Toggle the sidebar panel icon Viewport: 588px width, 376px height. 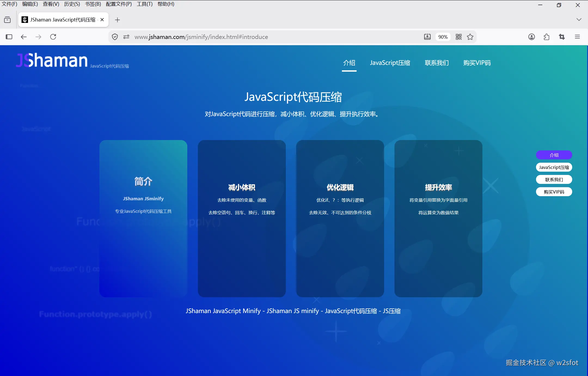(x=9, y=37)
